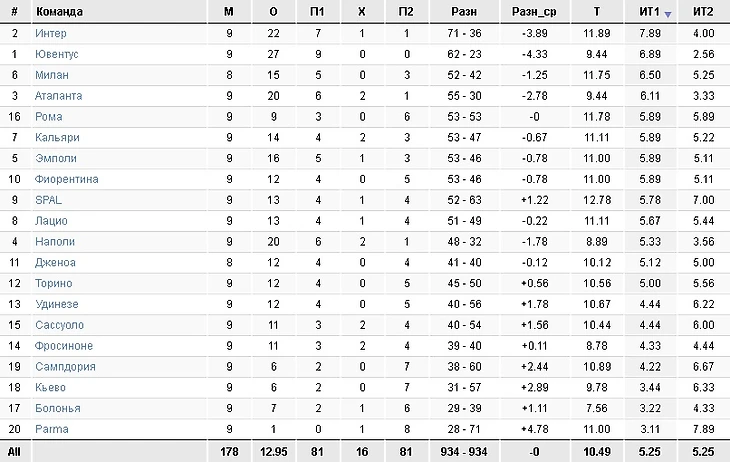
Task: Click the П2 column header
Action: click(405, 12)
